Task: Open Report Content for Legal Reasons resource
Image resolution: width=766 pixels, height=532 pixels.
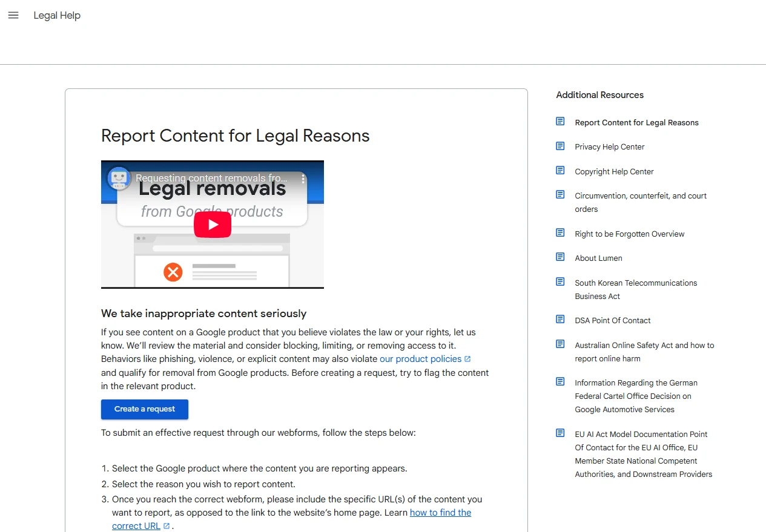Action: (x=636, y=123)
